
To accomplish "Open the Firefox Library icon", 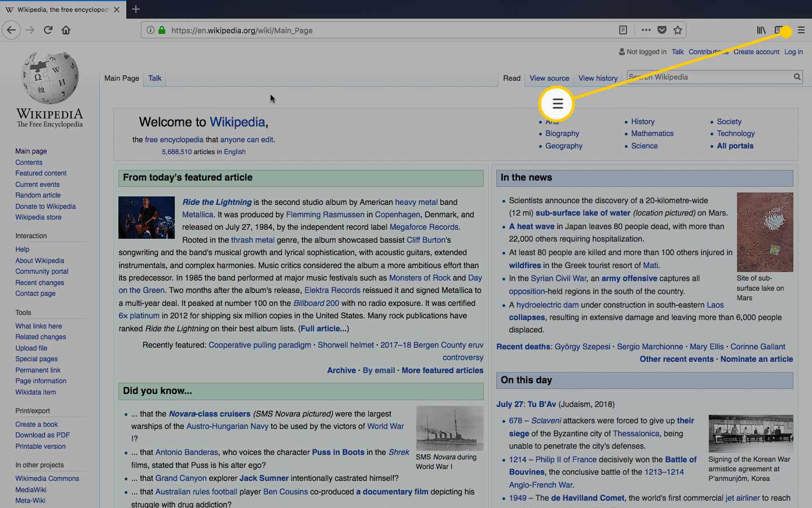I will click(761, 30).
